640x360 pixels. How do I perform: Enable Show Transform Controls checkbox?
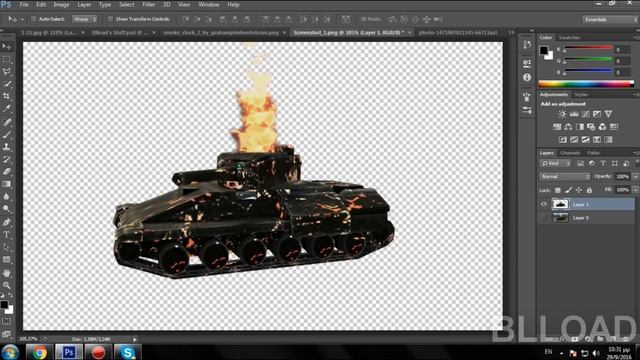coord(110,19)
